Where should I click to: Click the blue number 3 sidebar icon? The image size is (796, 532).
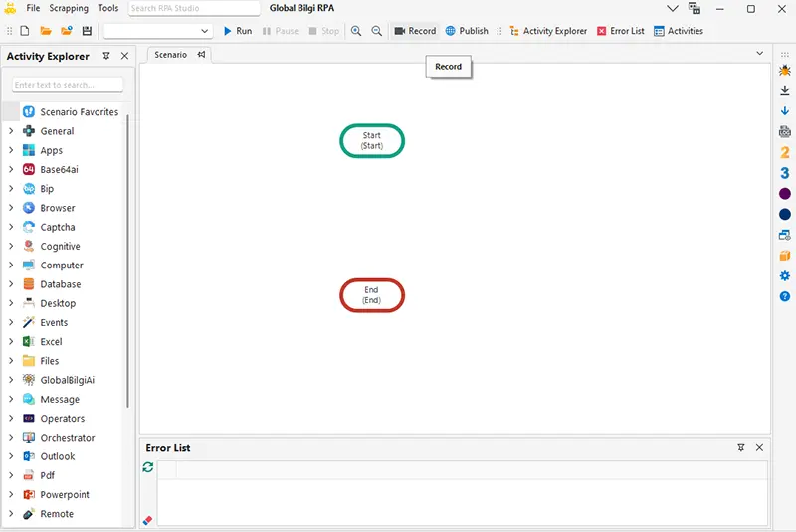click(x=785, y=173)
